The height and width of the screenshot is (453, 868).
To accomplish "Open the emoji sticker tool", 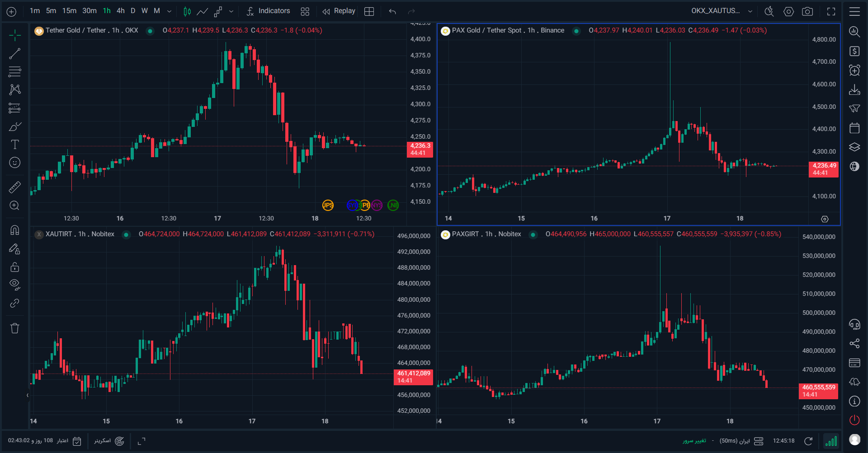I will (15, 163).
